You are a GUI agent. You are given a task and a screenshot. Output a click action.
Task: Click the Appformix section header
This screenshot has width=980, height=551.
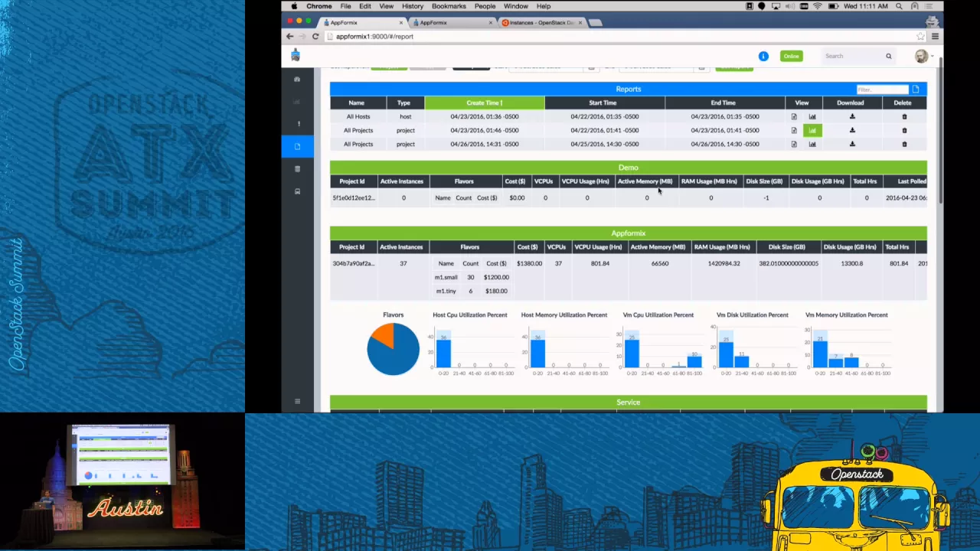click(x=628, y=233)
